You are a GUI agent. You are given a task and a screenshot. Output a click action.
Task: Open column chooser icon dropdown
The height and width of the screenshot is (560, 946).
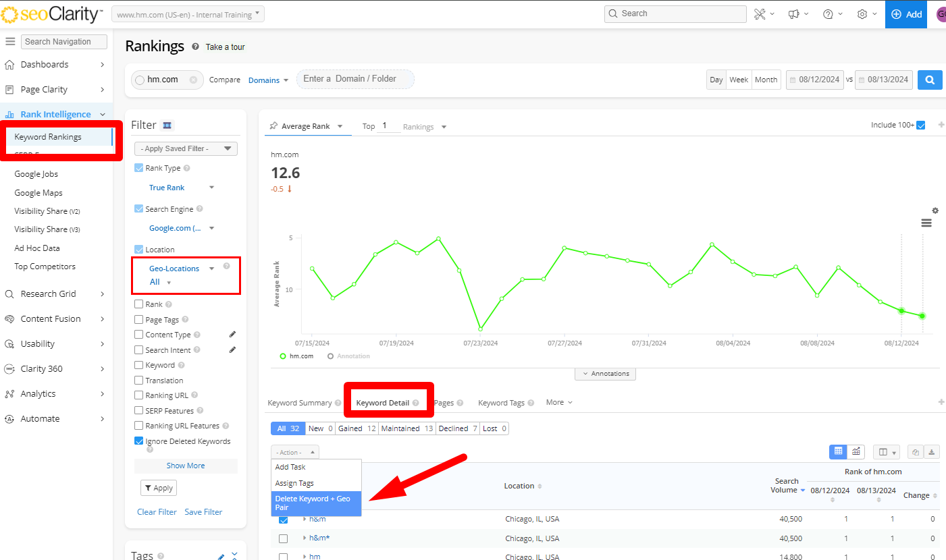(x=887, y=452)
